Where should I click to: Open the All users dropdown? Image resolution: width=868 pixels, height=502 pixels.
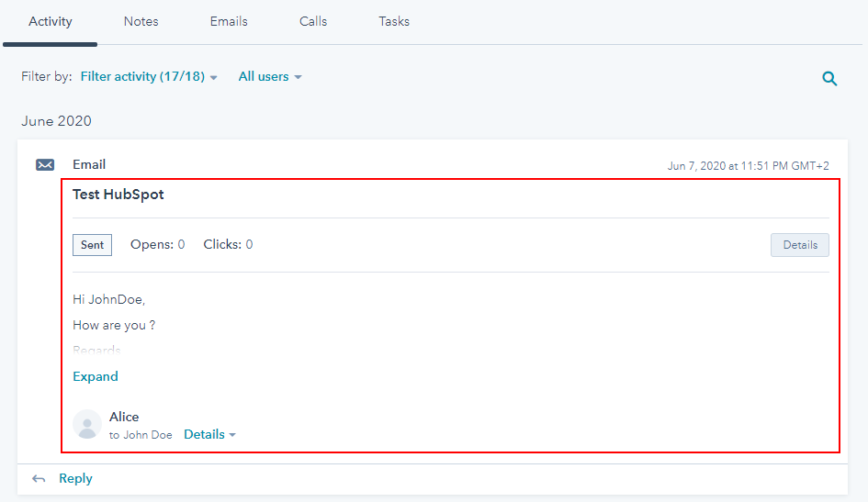coord(269,77)
